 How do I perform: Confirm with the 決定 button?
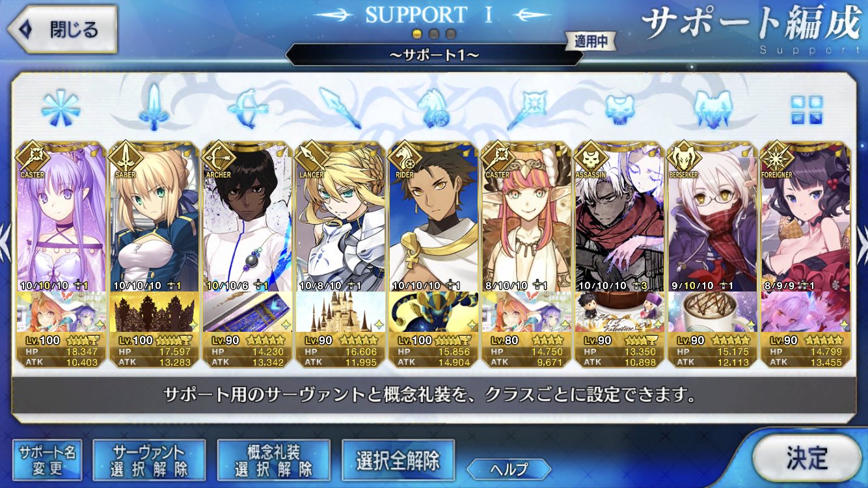pyautogui.click(x=806, y=459)
